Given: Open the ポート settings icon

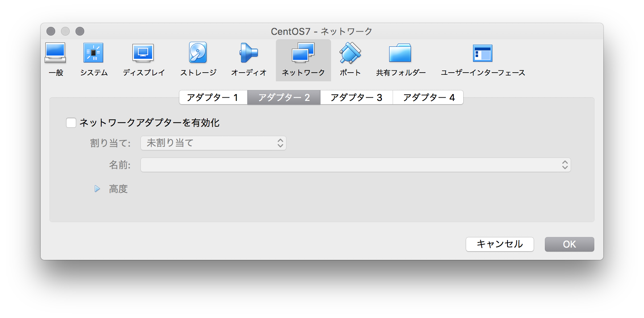Looking at the screenshot, I should (350, 60).
